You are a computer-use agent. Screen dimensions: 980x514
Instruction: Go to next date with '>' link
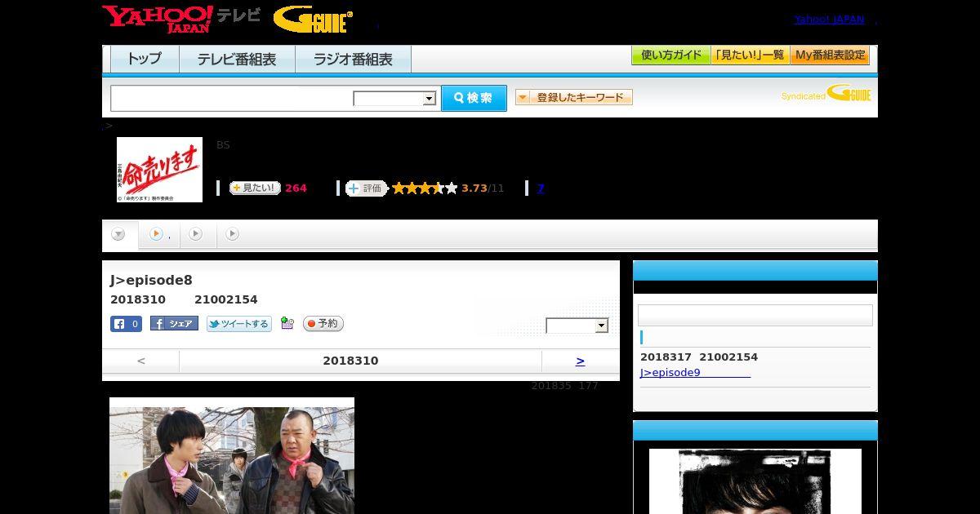(x=581, y=361)
